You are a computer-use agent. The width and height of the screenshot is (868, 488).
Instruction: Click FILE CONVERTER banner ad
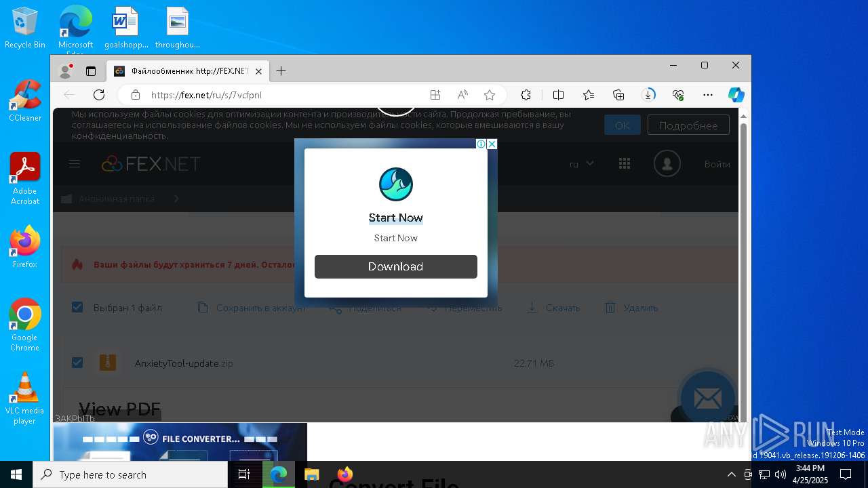[180, 442]
